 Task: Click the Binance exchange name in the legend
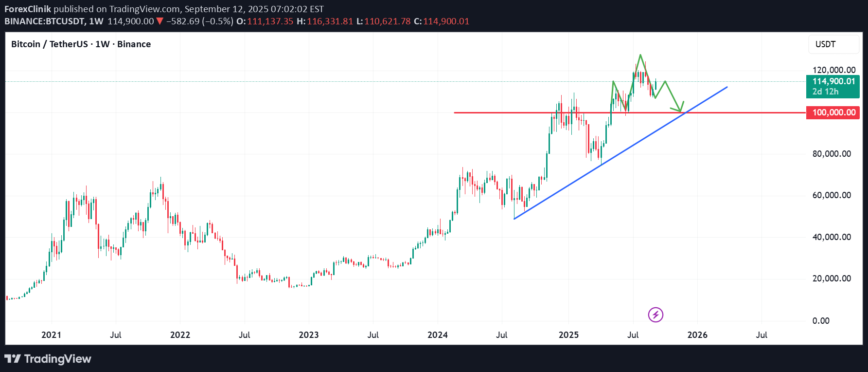134,44
